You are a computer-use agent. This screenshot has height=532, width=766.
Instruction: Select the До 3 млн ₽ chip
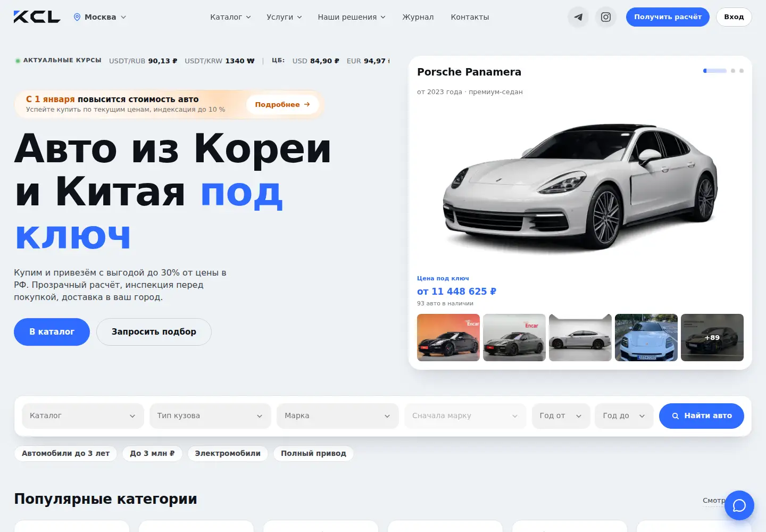pos(152,453)
